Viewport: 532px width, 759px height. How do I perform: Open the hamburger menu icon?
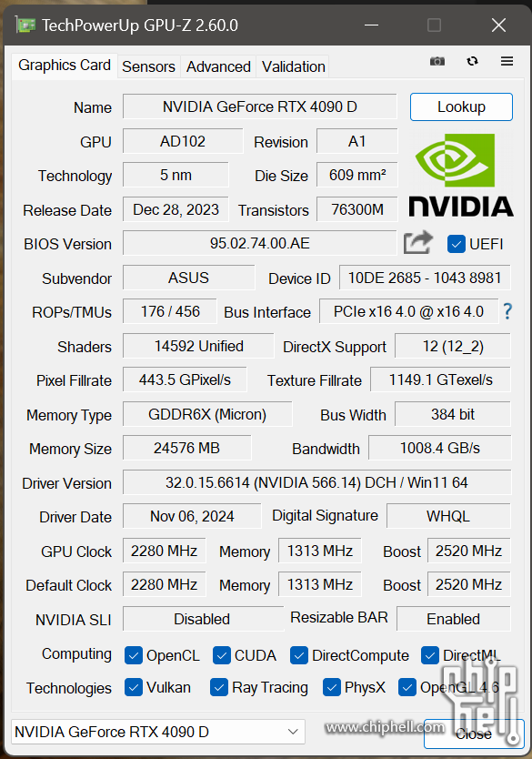pos(507,61)
